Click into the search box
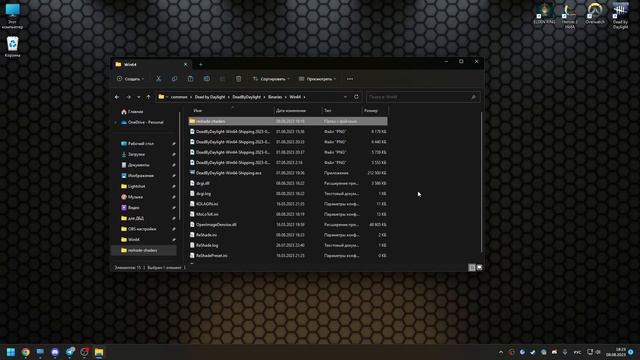Screen dimensions: 640x360 coord(423,97)
